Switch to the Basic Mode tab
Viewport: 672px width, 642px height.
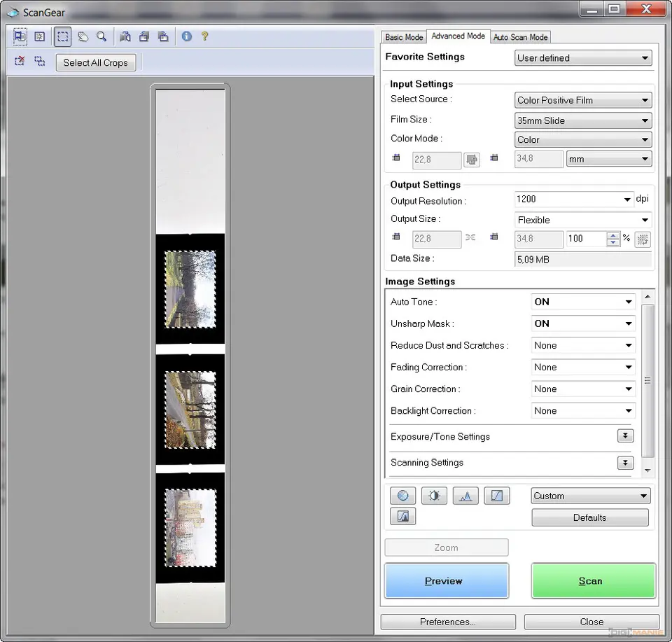coord(404,37)
